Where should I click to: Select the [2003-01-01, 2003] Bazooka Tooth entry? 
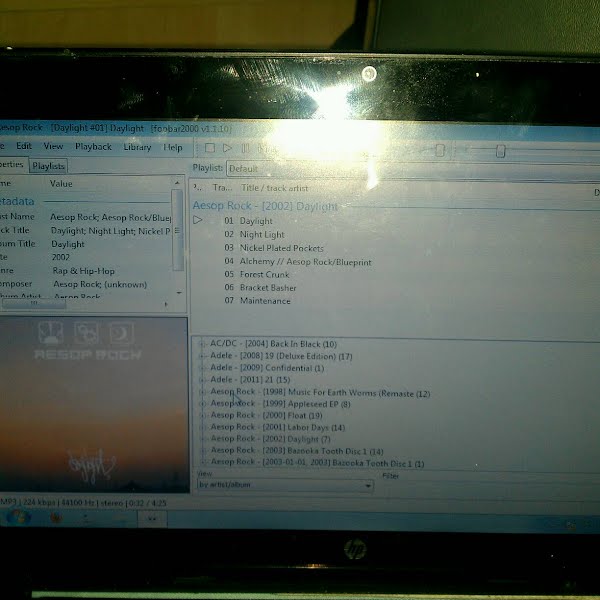pyautogui.click(x=318, y=463)
